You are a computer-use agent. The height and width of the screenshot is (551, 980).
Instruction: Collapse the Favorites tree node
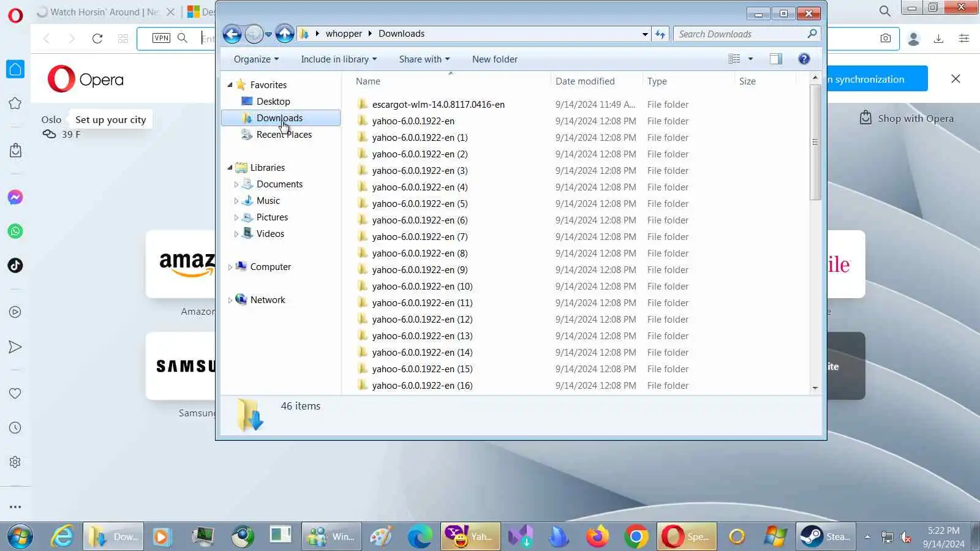[230, 85]
